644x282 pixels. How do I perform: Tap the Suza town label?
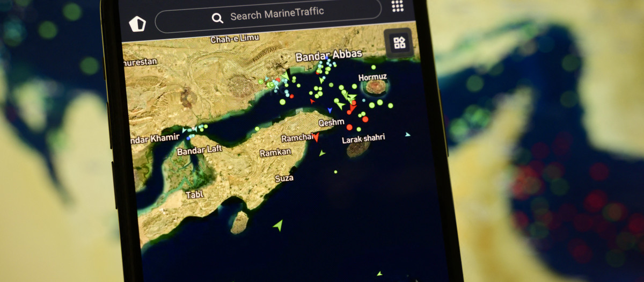pos(284,178)
